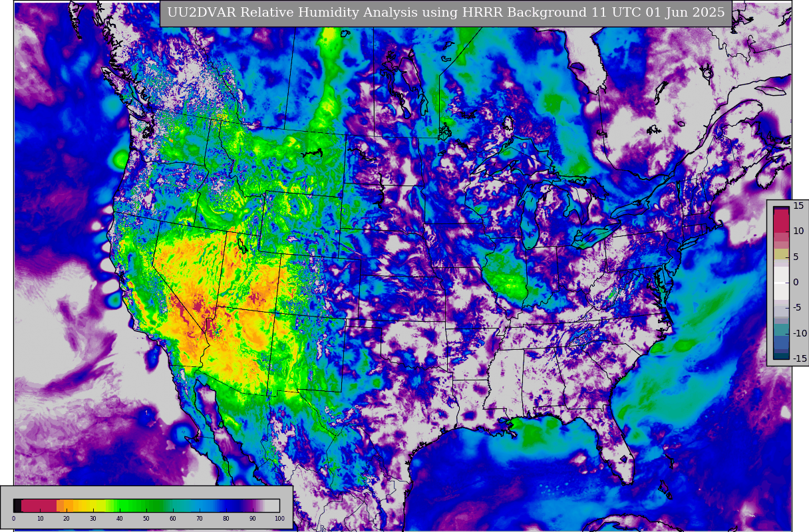Click the '-5' label on the difference colorbar
The width and height of the screenshot is (809, 532).
coord(797,308)
